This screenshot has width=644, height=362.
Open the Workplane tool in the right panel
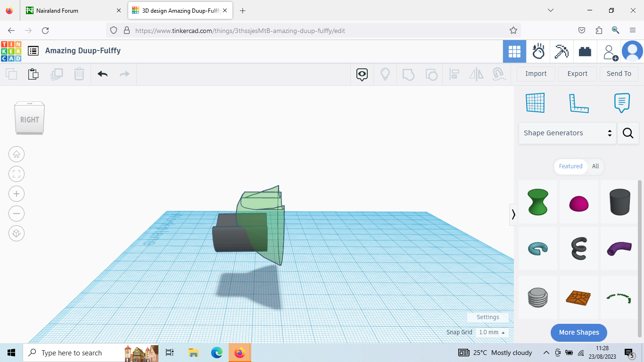click(x=535, y=103)
